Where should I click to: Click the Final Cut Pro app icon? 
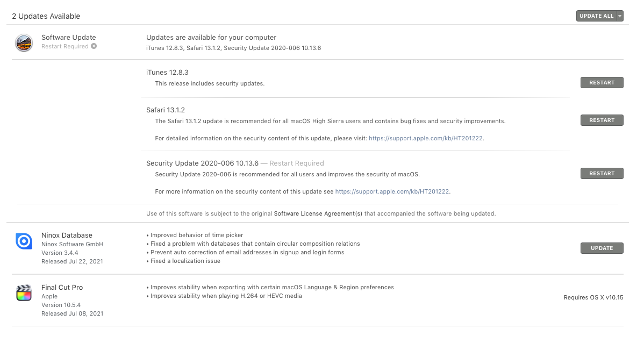[x=24, y=293]
